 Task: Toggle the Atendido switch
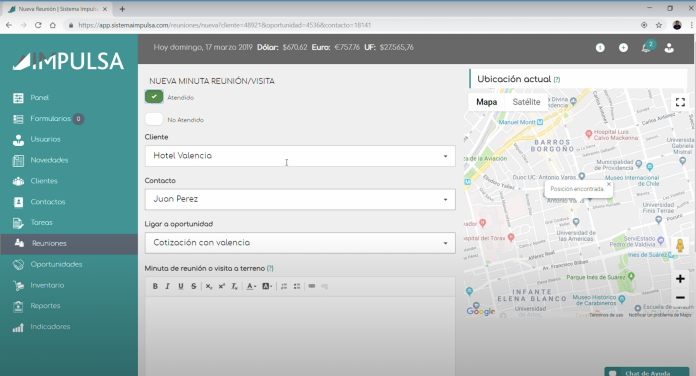pyautogui.click(x=154, y=97)
